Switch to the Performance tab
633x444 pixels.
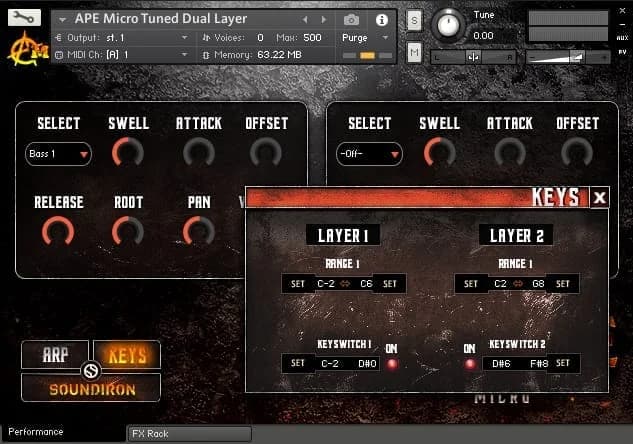[x=36, y=432]
